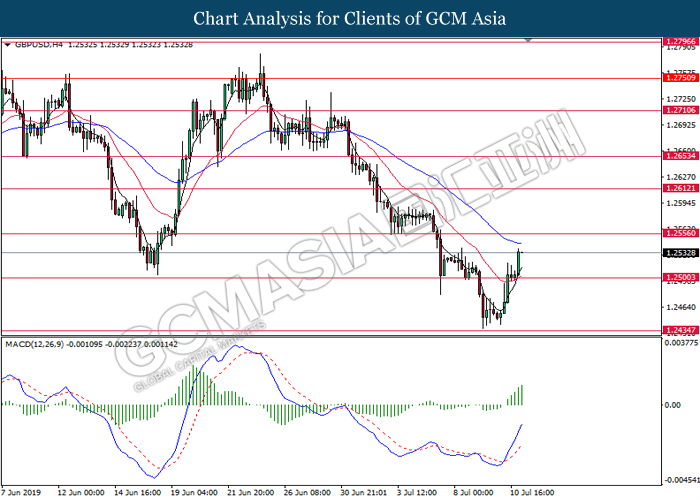Click the -0.004541 MACD scale value
The height and width of the screenshot is (500, 700).
tap(681, 480)
